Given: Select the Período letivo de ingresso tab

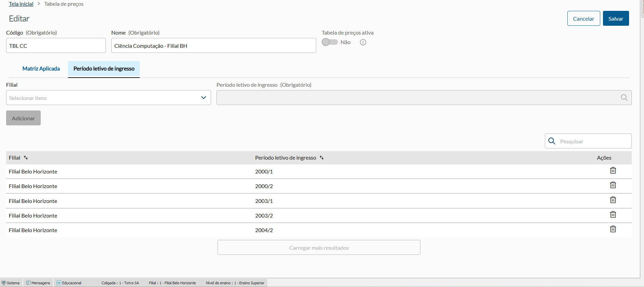Looking at the screenshot, I should click(104, 69).
